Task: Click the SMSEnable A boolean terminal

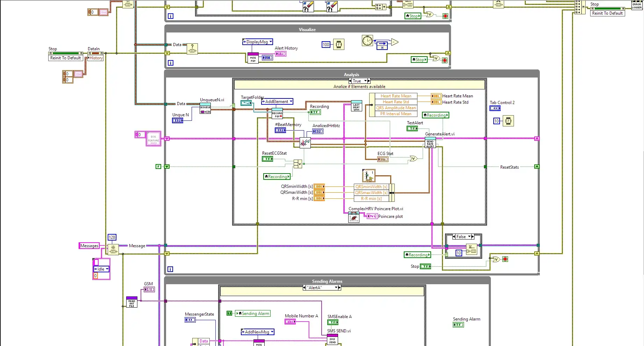Action: click(333, 322)
